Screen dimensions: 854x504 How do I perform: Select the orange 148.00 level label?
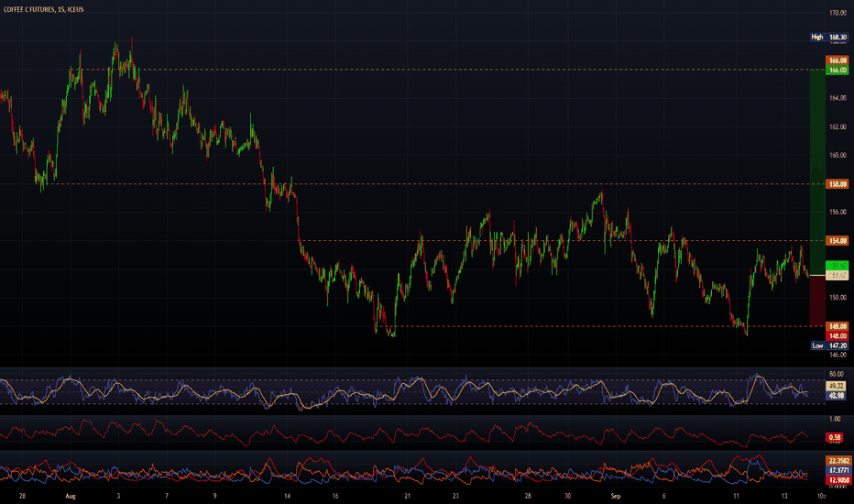click(838, 326)
